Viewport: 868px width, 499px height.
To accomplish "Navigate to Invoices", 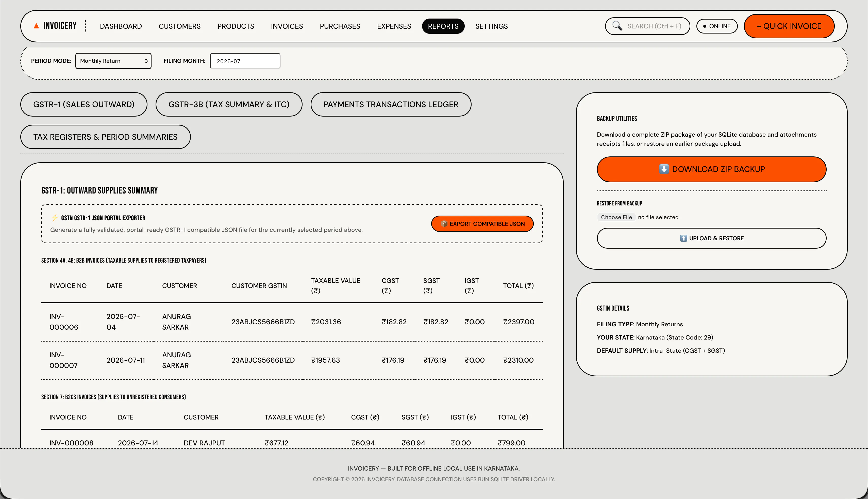I will click(287, 26).
